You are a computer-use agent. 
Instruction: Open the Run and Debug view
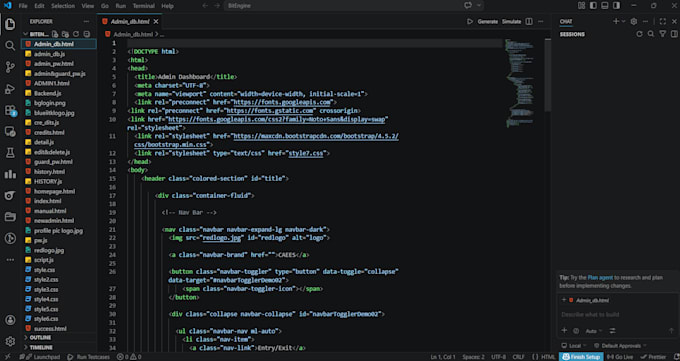tap(10, 89)
